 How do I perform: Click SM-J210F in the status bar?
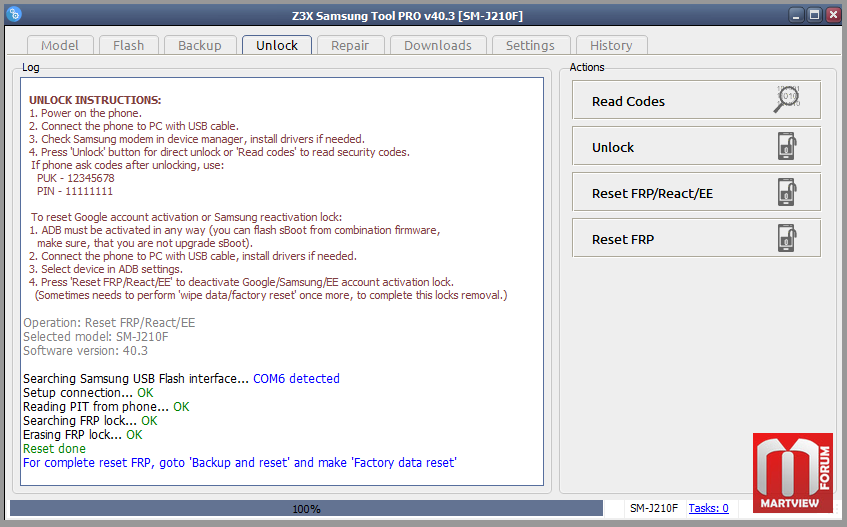tap(654, 508)
